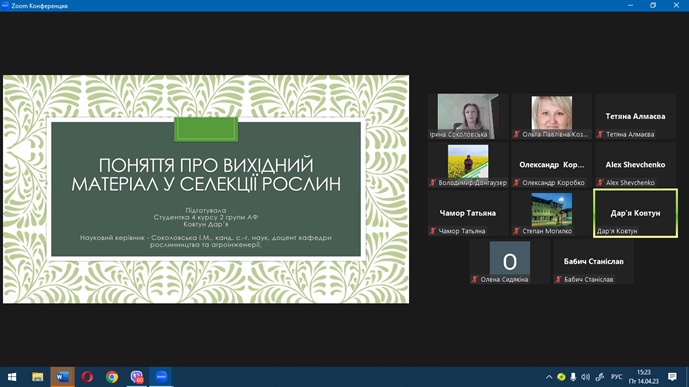689x387 pixels.
Task: Click muted mic icon beside Володимир Донгаузер
Action: pos(433,183)
